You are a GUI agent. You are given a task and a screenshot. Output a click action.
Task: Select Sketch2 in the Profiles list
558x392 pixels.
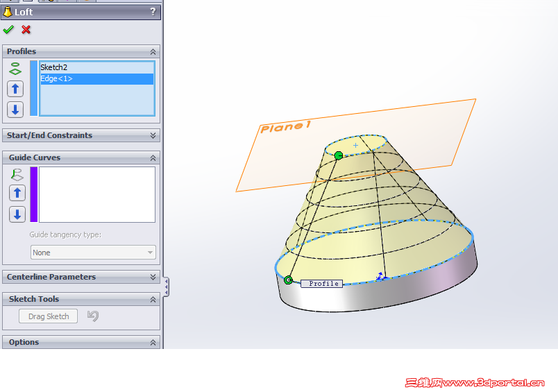96,67
